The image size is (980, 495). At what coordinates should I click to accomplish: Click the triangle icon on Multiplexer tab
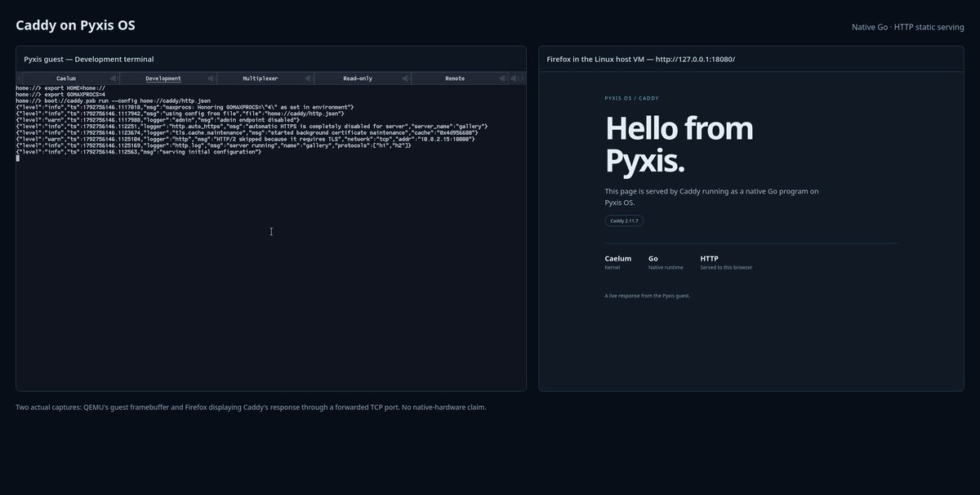[x=307, y=78]
